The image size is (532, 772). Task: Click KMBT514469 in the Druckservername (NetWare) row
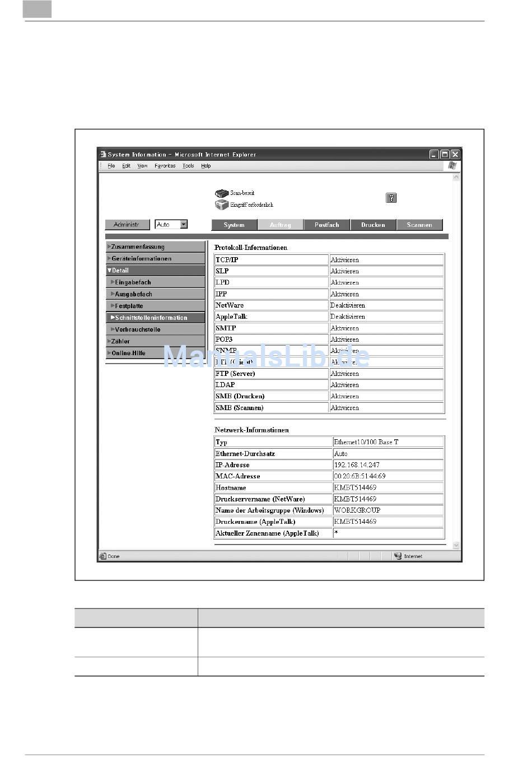click(x=355, y=499)
